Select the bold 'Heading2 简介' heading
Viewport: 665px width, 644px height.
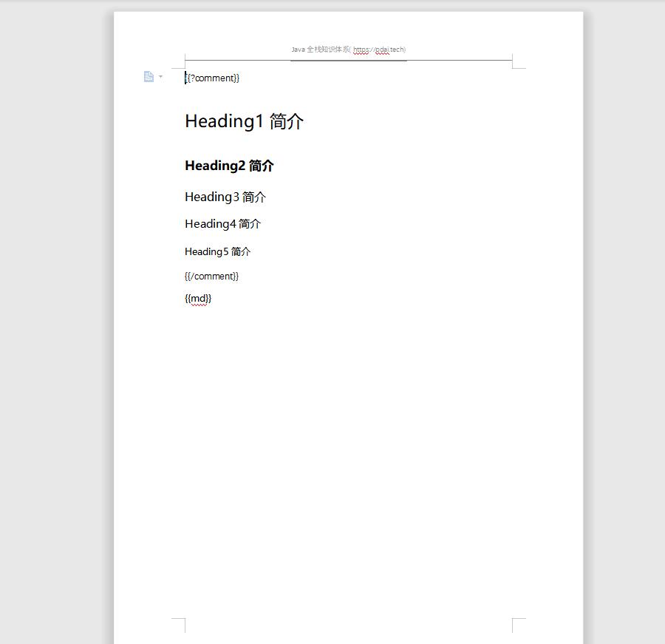[229, 165]
